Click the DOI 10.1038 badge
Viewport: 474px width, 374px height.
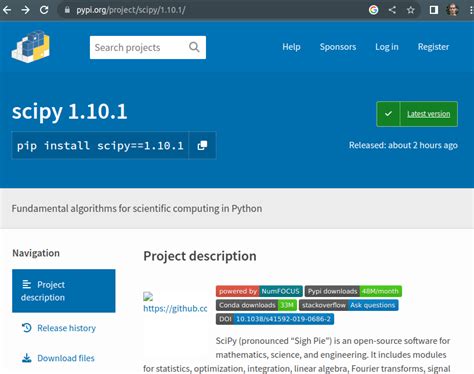tap(275, 319)
